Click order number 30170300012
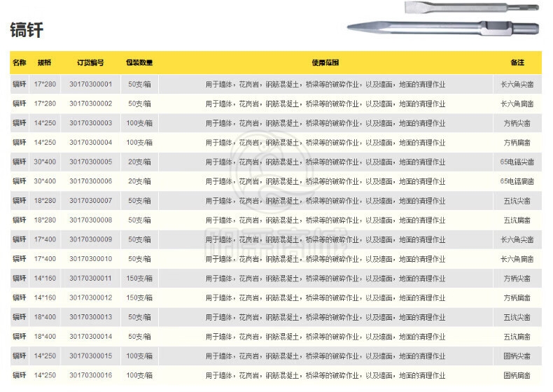Image resolution: width=553 pixels, height=392 pixels. (x=90, y=298)
